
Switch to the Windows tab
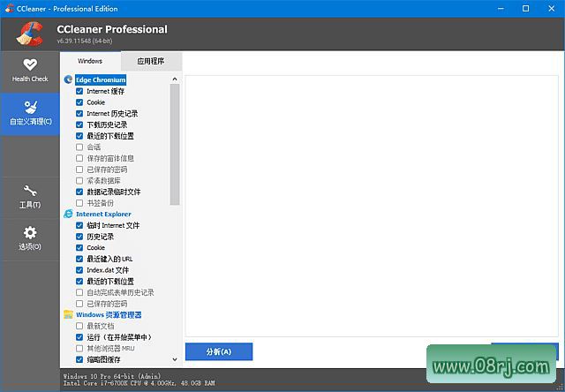tap(90, 61)
